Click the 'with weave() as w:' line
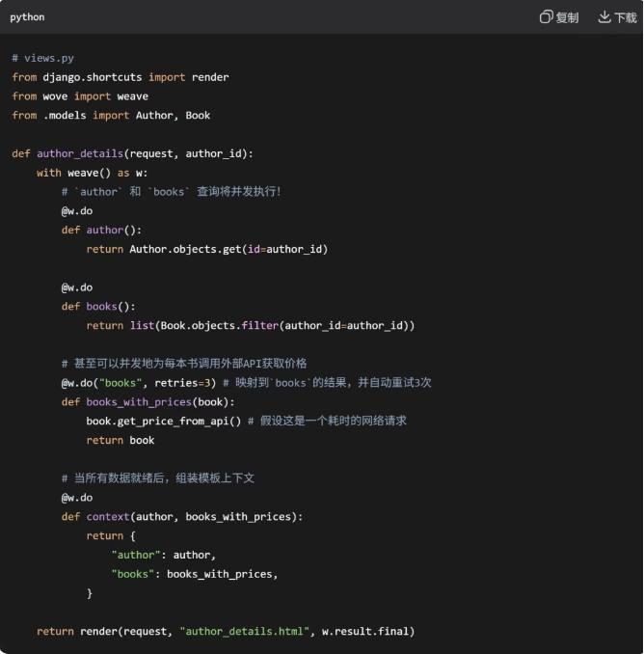The image size is (644, 654). pos(92,173)
